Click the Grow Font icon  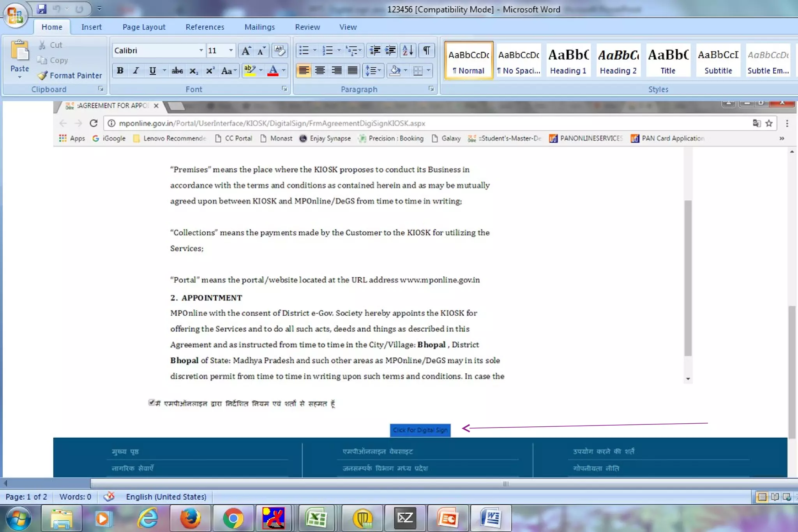click(x=246, y=50)
